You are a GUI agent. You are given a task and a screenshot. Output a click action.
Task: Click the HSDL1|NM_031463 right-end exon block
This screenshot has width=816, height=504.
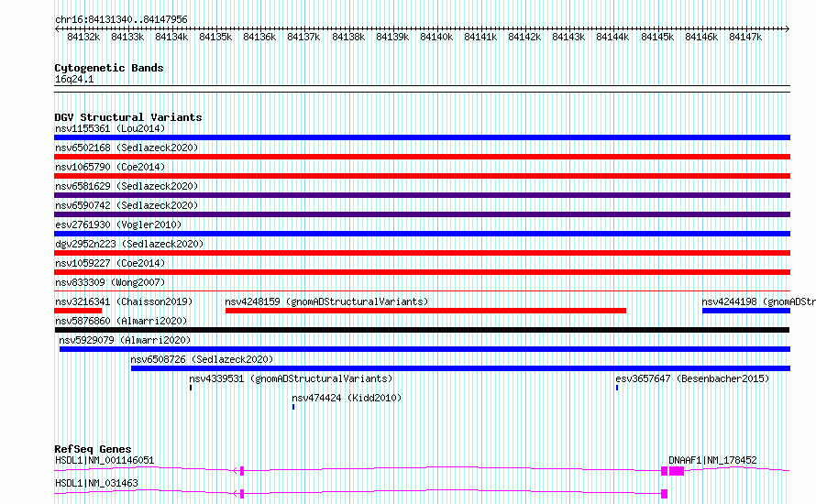664,494
